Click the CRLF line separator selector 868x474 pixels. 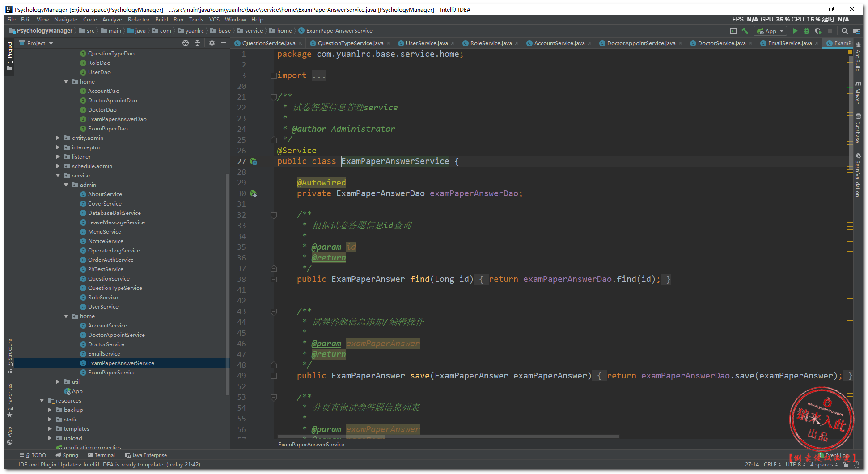tap(772, 465)
